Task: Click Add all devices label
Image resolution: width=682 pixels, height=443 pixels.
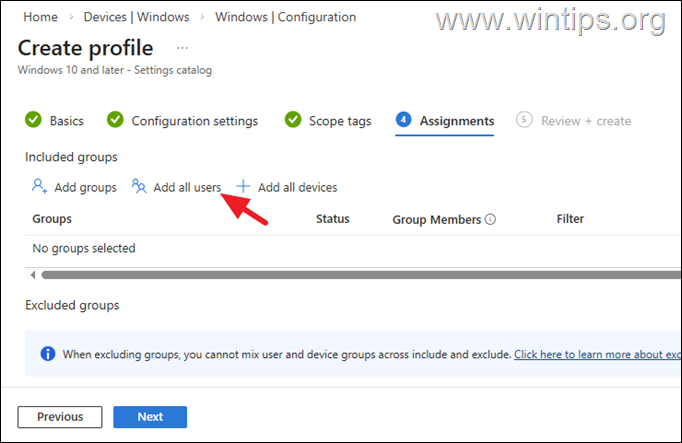Action: click(298, 187)
